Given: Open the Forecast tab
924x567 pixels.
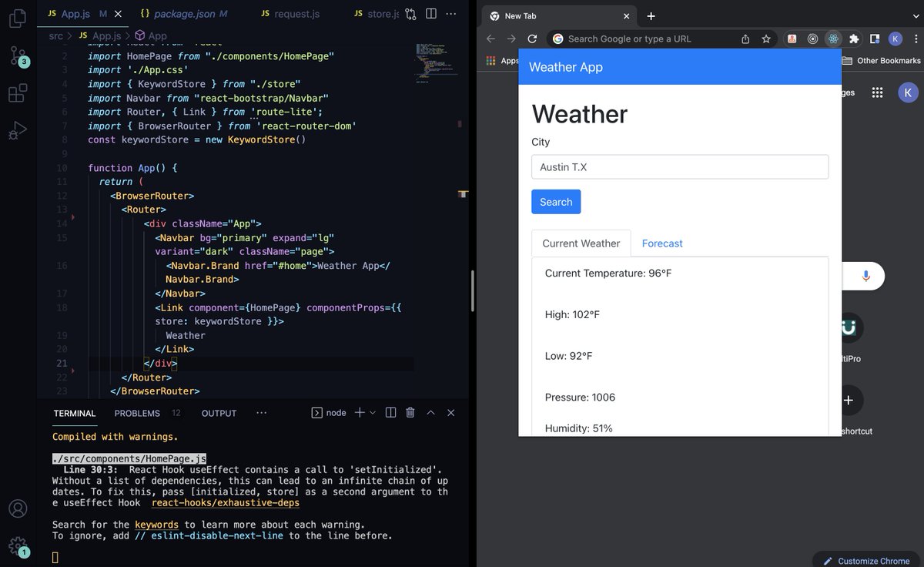Looking at the screenshot, I should 662,243.
